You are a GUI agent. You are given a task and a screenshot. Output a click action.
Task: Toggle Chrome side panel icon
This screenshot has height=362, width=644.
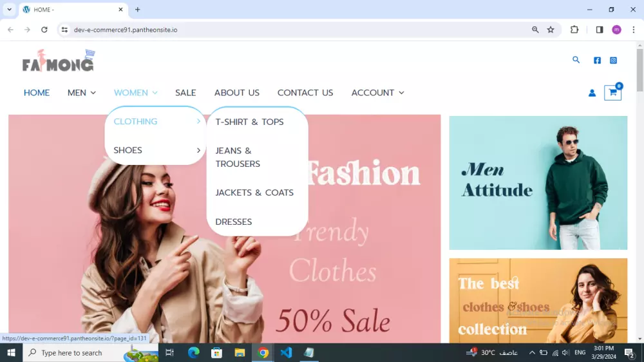point(600,30)
